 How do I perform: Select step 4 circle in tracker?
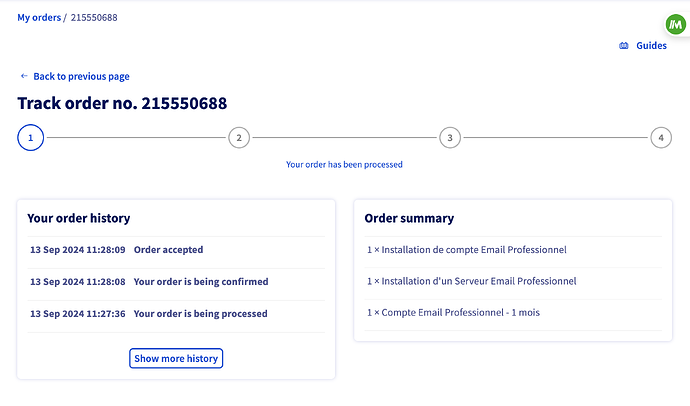coord(661,138)
